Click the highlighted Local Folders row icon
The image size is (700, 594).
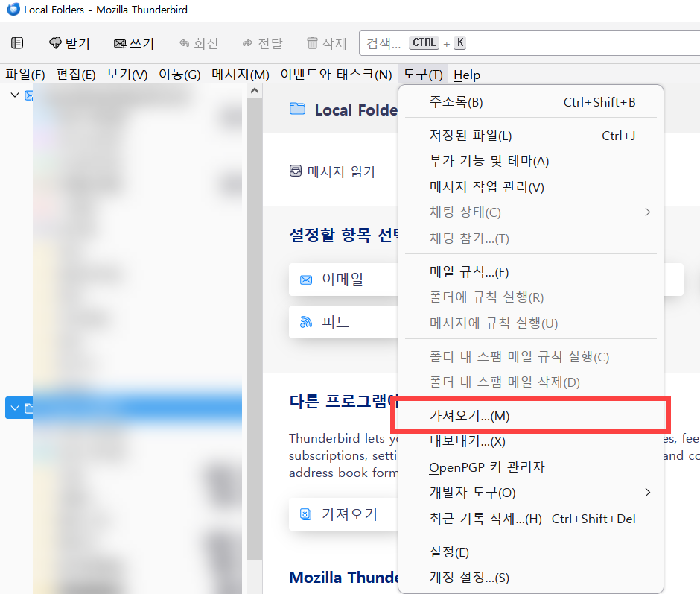[28, 408]
